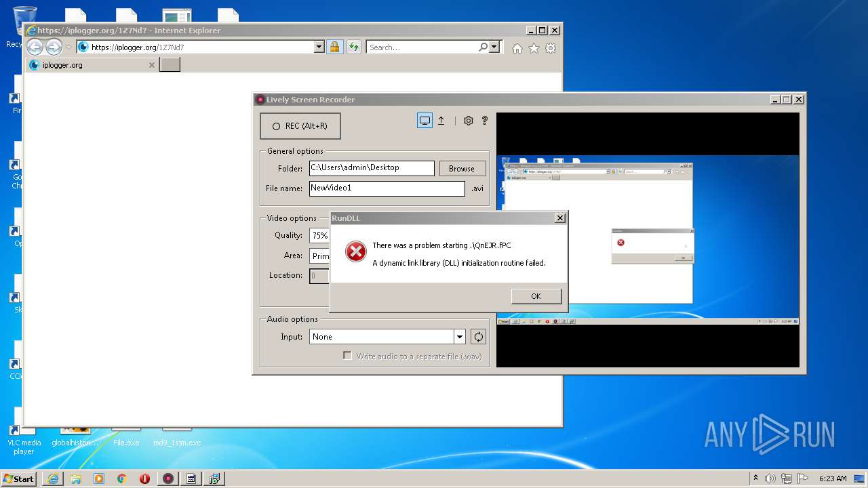Screen dimensions: 868x488
Task: Click the last taskbar installer icon
Action: [x=214, y=479]
